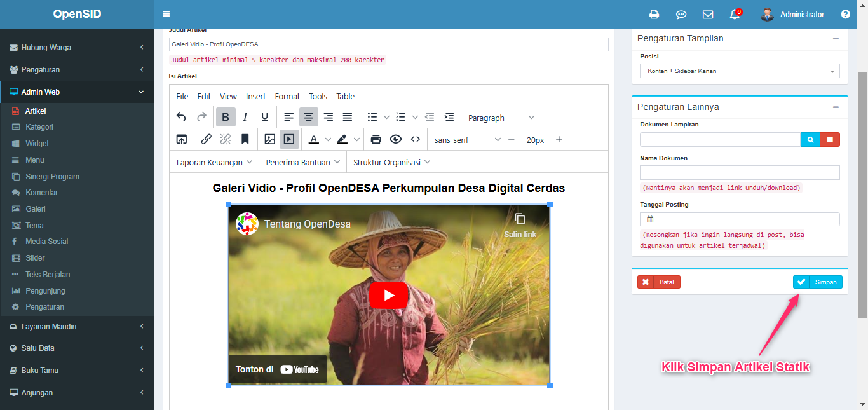Click the insert media icon

[289, 139]
